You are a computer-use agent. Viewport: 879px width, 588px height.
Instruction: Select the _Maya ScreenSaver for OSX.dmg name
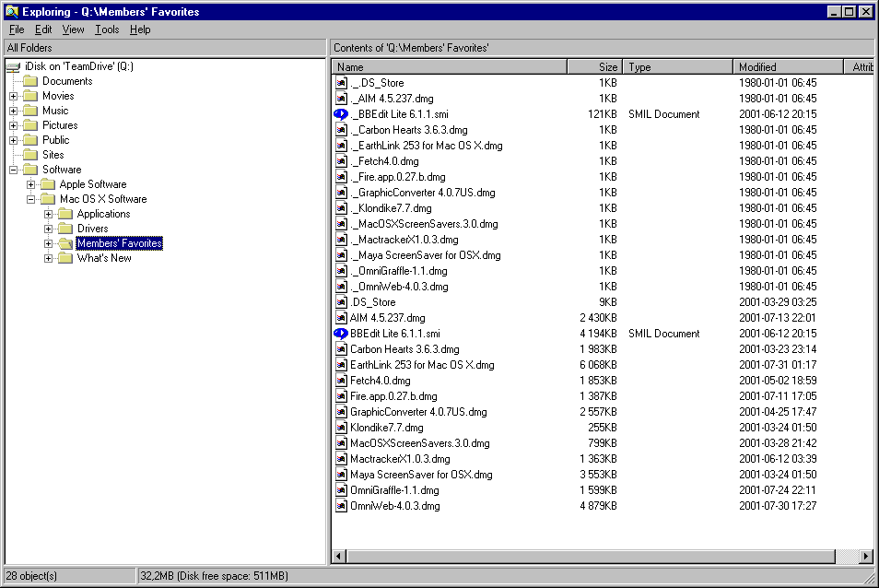[x=426, y=255]
